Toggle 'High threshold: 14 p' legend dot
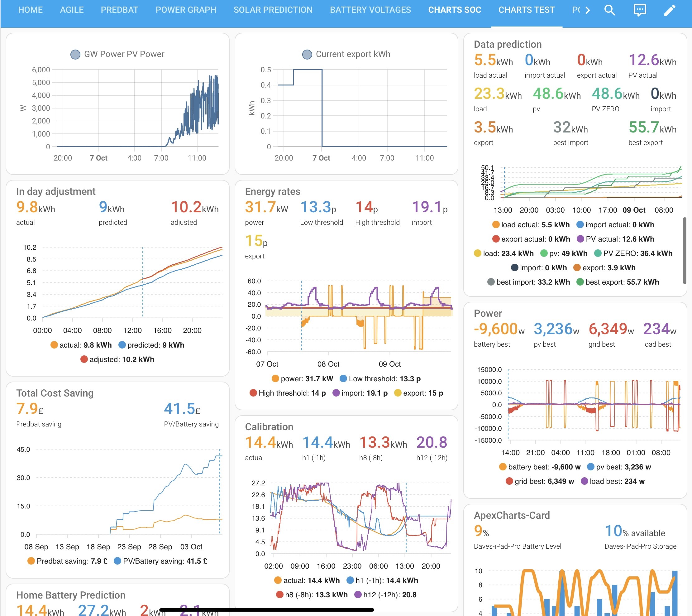 click(x=253, y=393)
